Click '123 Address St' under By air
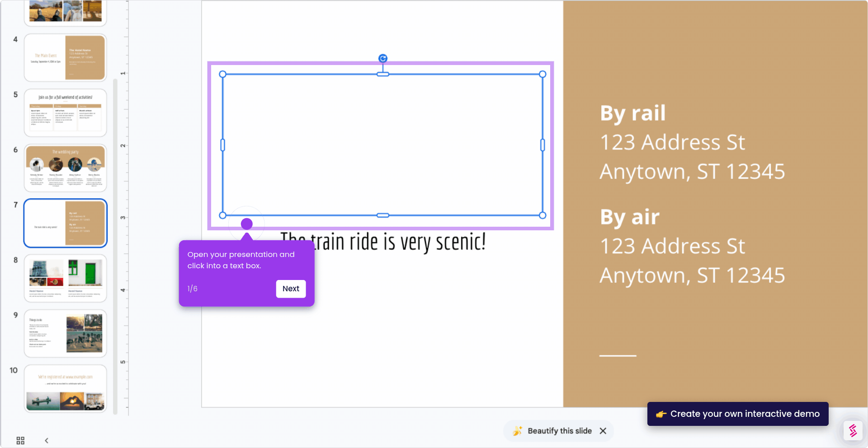The height and width of the screenshot is (448, 868). pos(672,246)
